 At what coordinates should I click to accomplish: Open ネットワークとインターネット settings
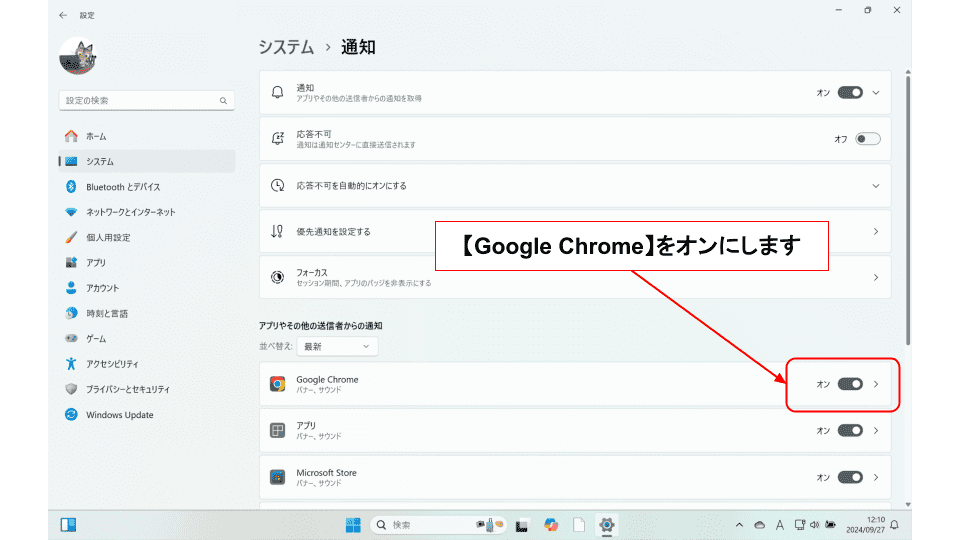point(130,212)
